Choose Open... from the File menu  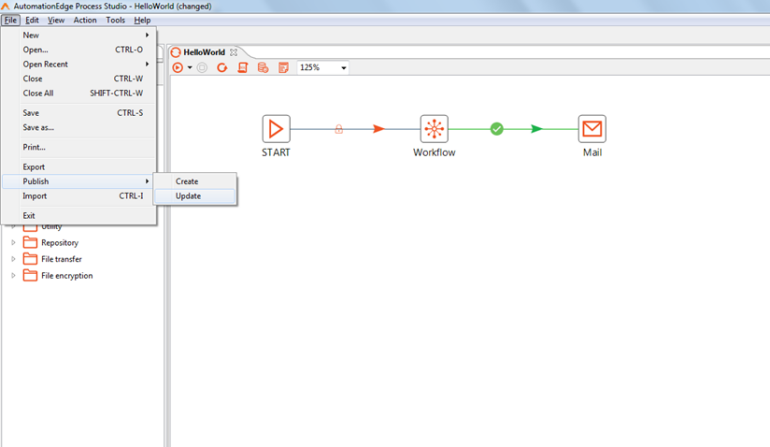(x=80, y=50)
